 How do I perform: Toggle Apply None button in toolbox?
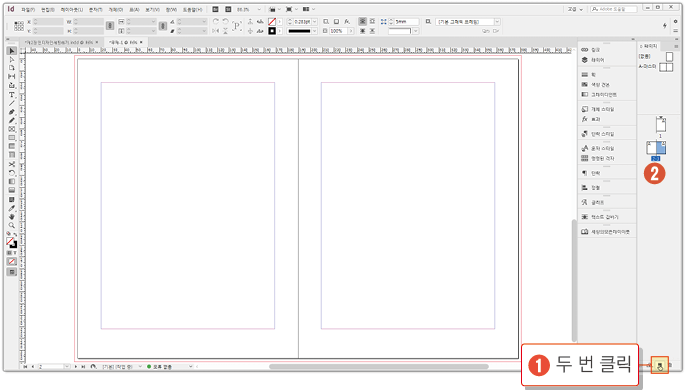point(12,262)
